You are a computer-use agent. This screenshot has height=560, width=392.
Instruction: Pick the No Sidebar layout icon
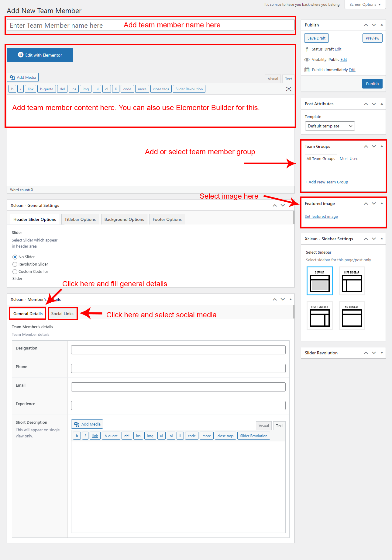coord(352,315)
